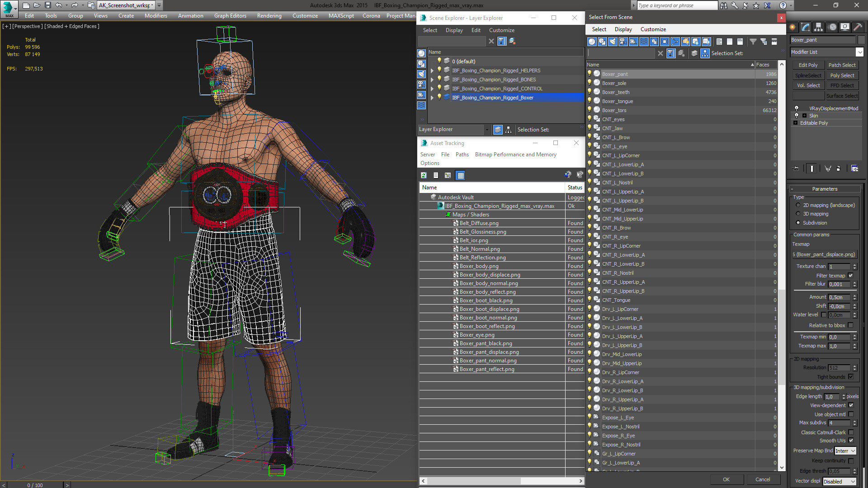Click the Amount value input field
The image size is (868, 488).
(840, 297)
